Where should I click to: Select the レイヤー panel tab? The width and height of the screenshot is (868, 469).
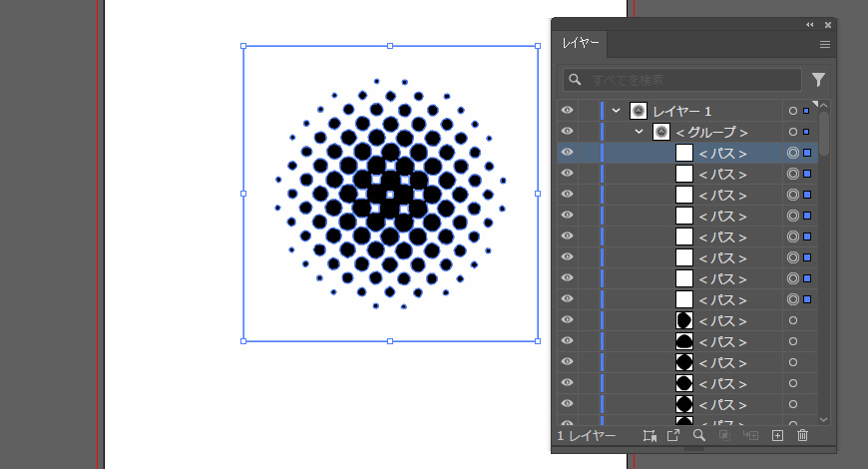coord(581,44)
